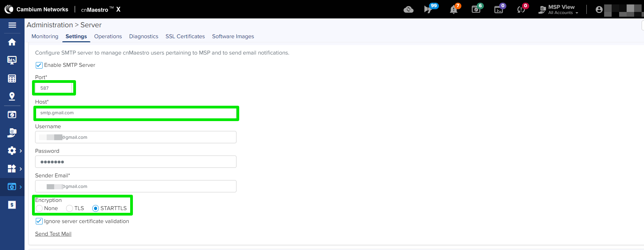Open MSP View All Accounts dropdown
The height and width of the screenshot is (250, 644).
[x=559, y=10]
